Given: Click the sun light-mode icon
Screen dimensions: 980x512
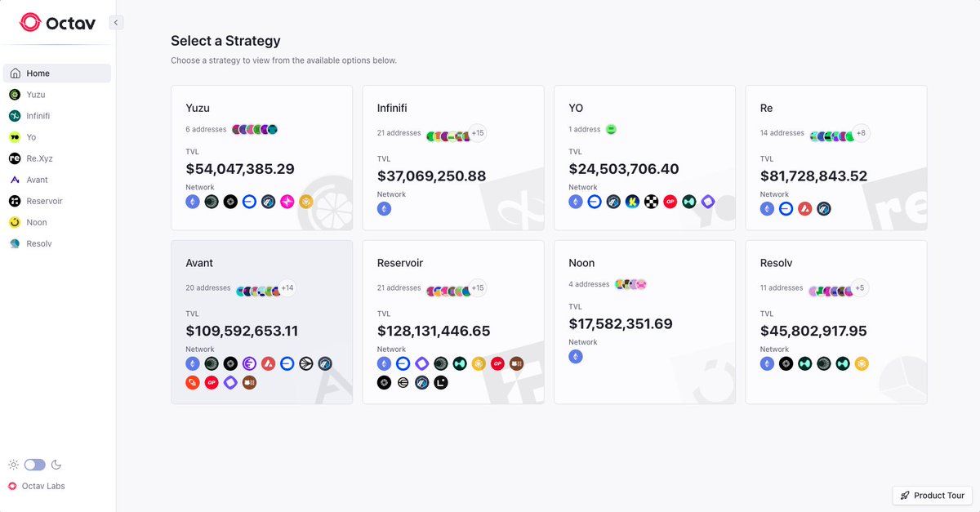Looking at the screenshot, I should 13,465.
